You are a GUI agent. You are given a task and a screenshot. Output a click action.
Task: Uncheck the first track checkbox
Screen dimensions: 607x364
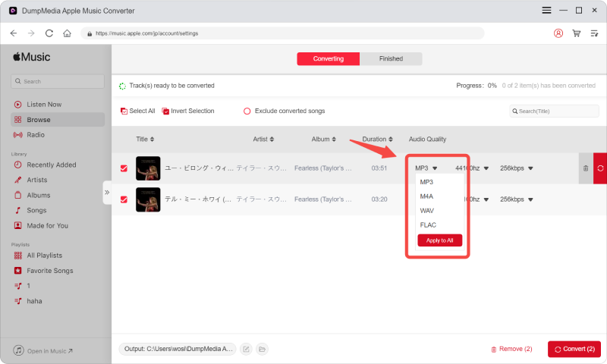tap(124, 168)
